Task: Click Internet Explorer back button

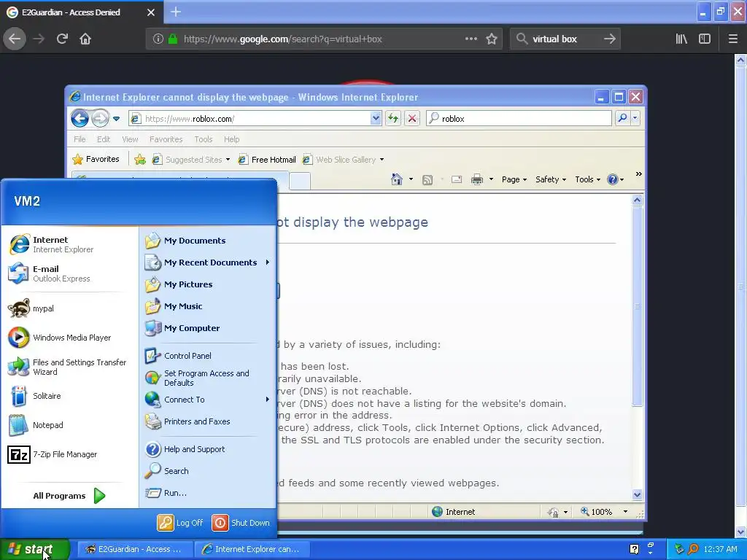Action: coord(80,118)
